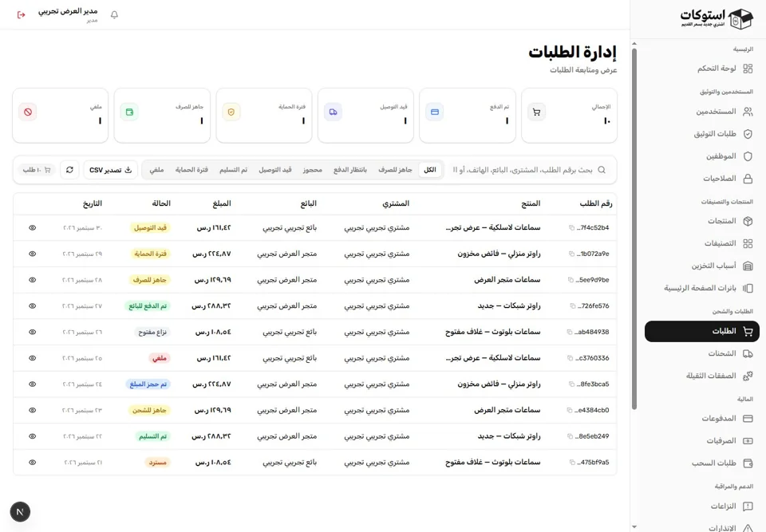Image resolution: width=766 pixels, height=532 pixels.
Task: Click the نزاع مفتوح status badge
Action: [152, 332]
